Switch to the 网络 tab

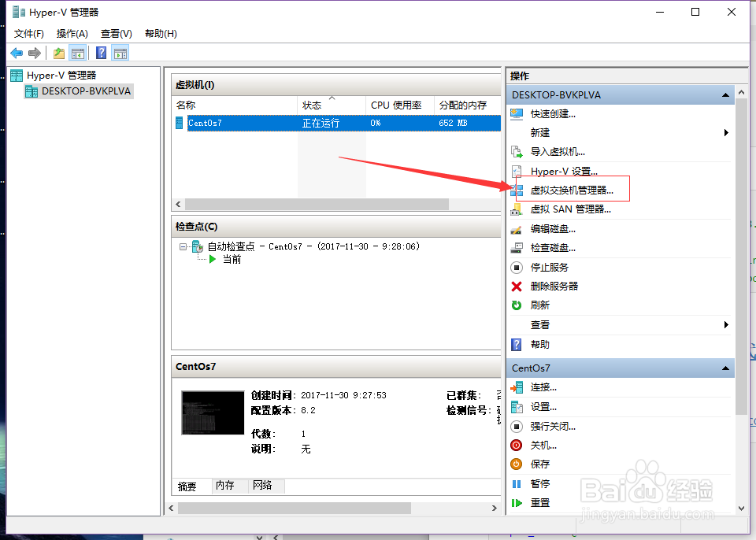click(262, 486)
